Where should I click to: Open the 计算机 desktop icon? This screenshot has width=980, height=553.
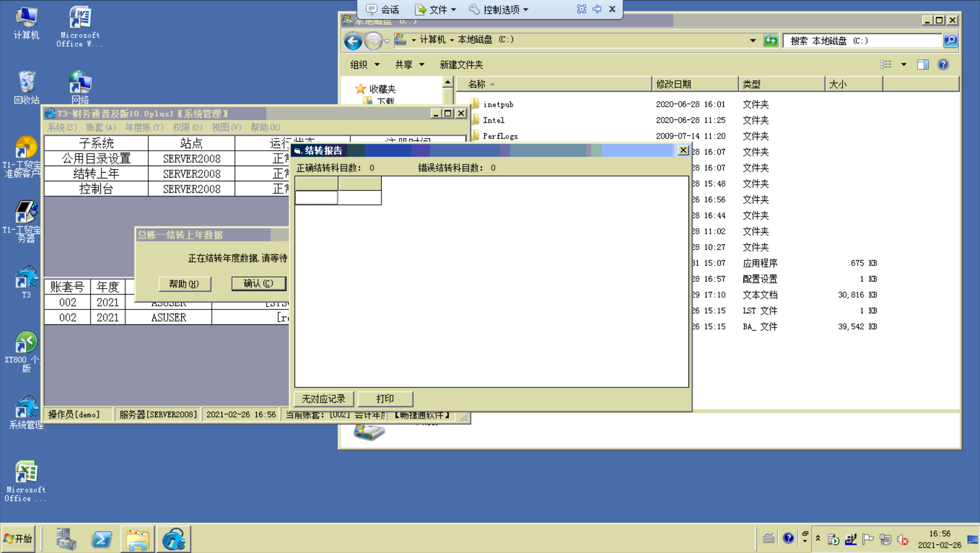click(26, 23)
